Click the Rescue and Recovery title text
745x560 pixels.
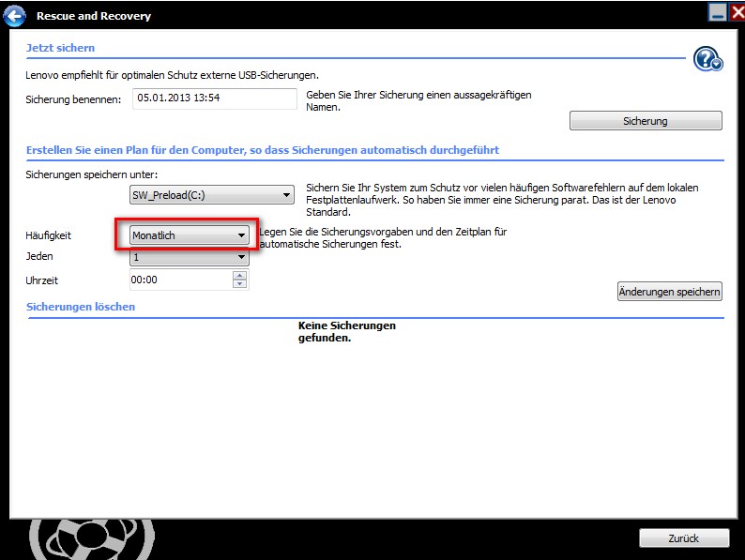tap(94, 16)
